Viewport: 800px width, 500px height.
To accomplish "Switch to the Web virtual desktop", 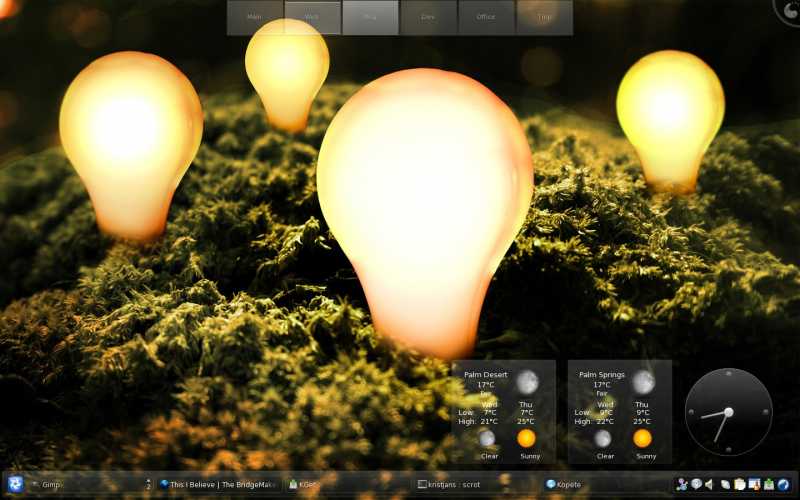I will [312, 17].
